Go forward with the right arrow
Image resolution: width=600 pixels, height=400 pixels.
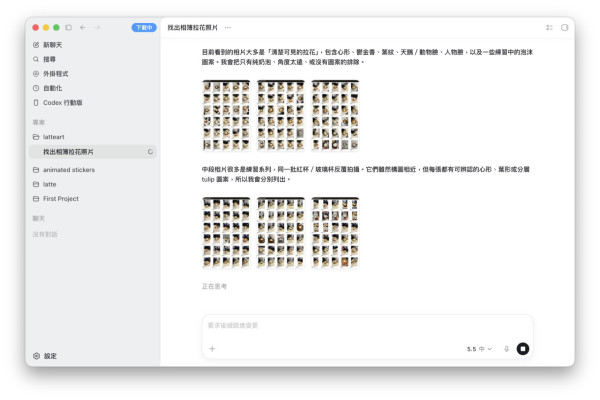[x=97, y=28]
